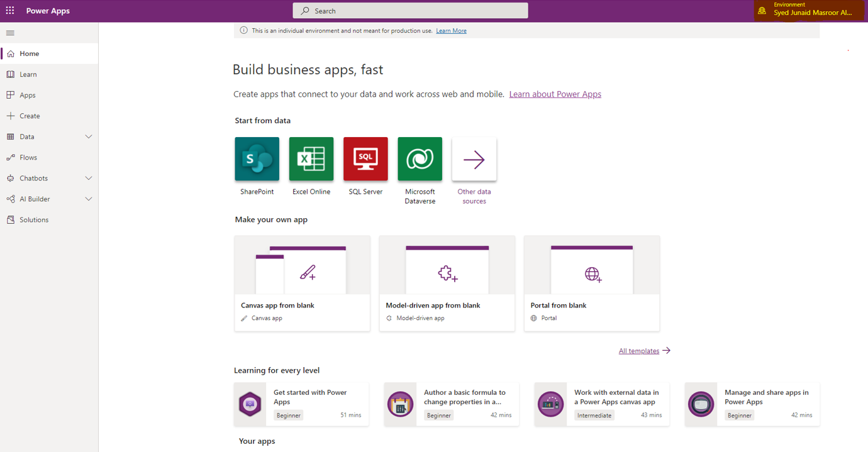This screenshot has width=868, height=452.
Task: Open Flows from the sidebar
Action: point(28,158)
